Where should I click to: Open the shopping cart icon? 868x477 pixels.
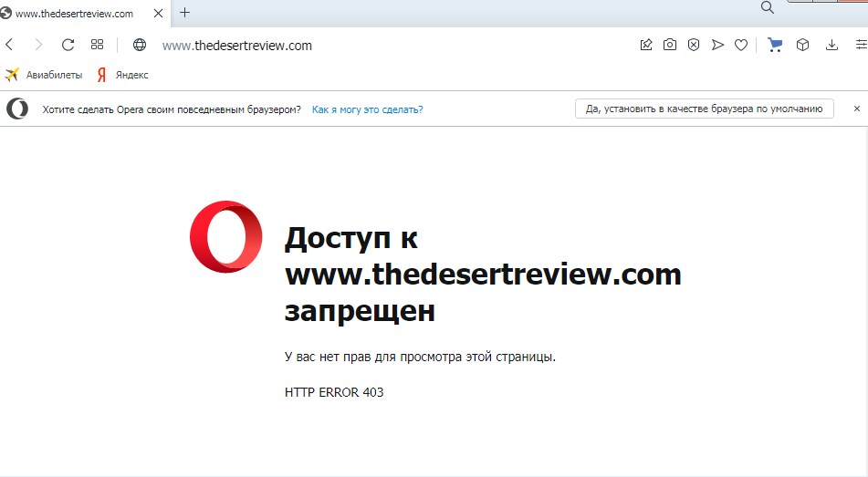tap(775, 45)
